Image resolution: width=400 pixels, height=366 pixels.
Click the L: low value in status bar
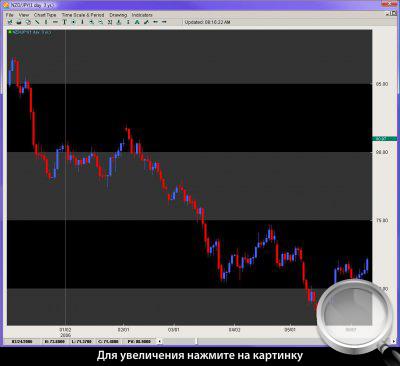tap(82, 342)
